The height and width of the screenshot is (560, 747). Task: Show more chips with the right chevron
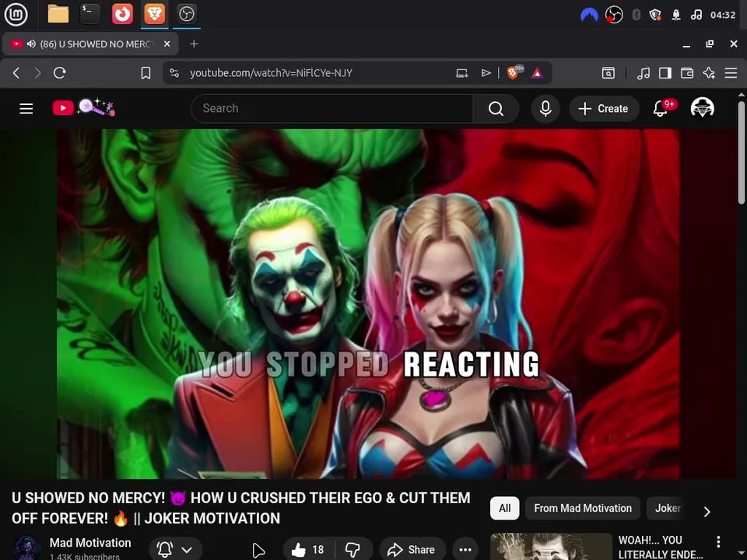coord(707,512)
